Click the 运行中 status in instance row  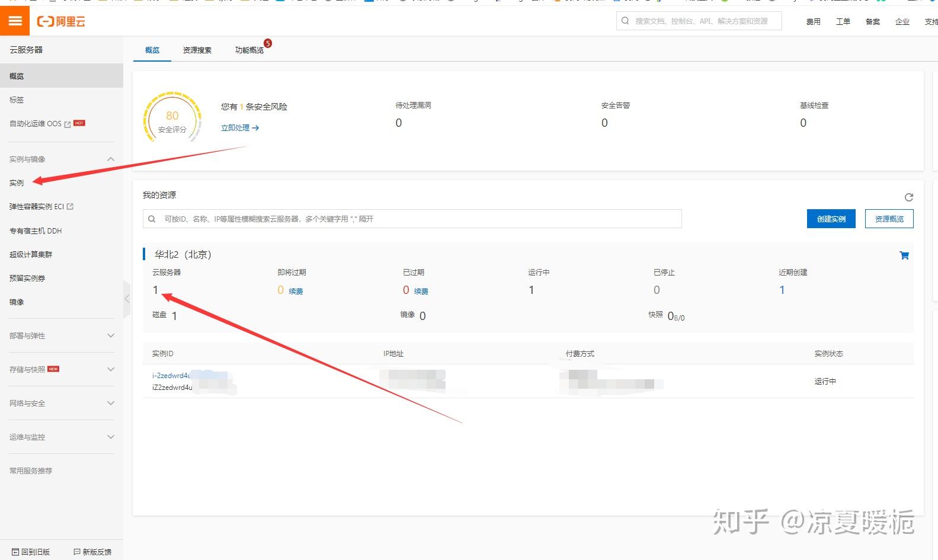tap(825, 381)
